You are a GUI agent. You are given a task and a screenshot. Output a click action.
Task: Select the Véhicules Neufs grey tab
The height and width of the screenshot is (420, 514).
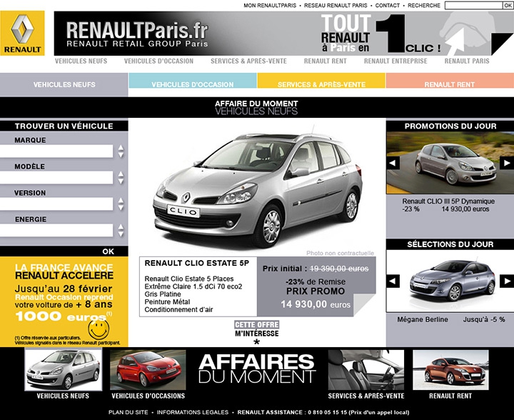[x=64, y=84]
